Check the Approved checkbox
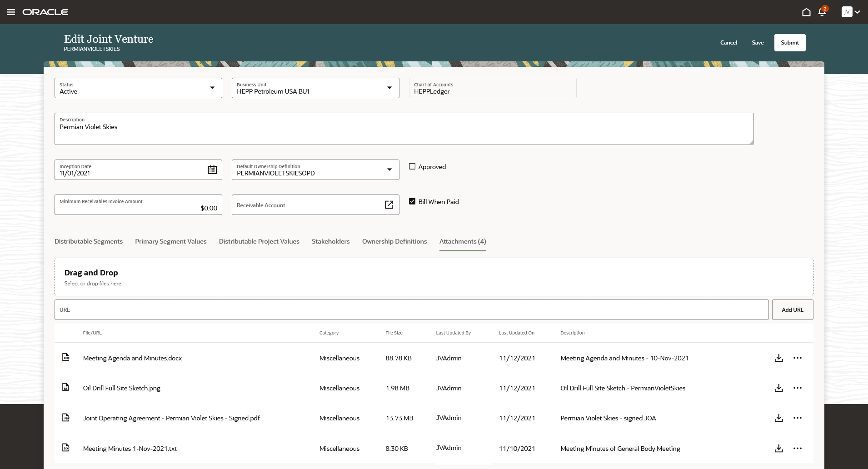This screenshot has height=469, width=868. 412,167
